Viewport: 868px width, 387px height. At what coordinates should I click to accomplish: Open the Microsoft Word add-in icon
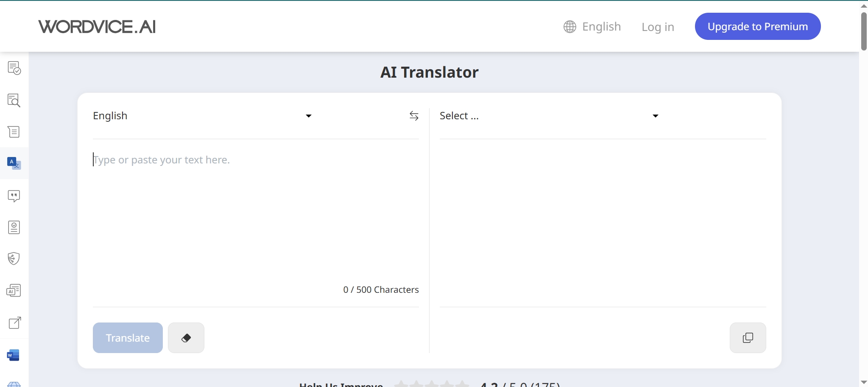(x=14, y=355)
